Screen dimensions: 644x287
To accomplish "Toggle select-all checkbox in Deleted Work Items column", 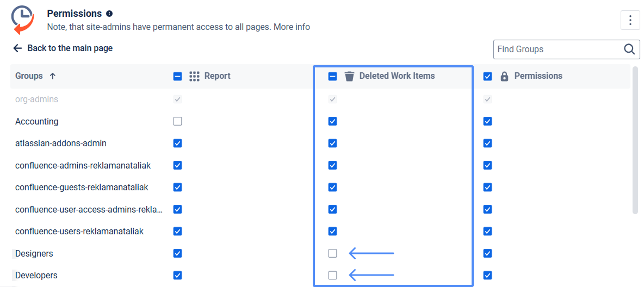I will [333, 76].
